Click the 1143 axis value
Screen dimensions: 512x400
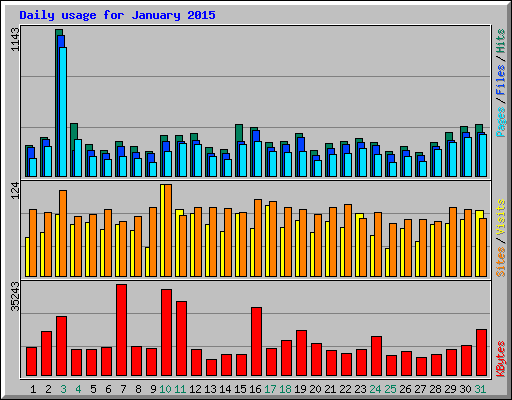[15, 39]
